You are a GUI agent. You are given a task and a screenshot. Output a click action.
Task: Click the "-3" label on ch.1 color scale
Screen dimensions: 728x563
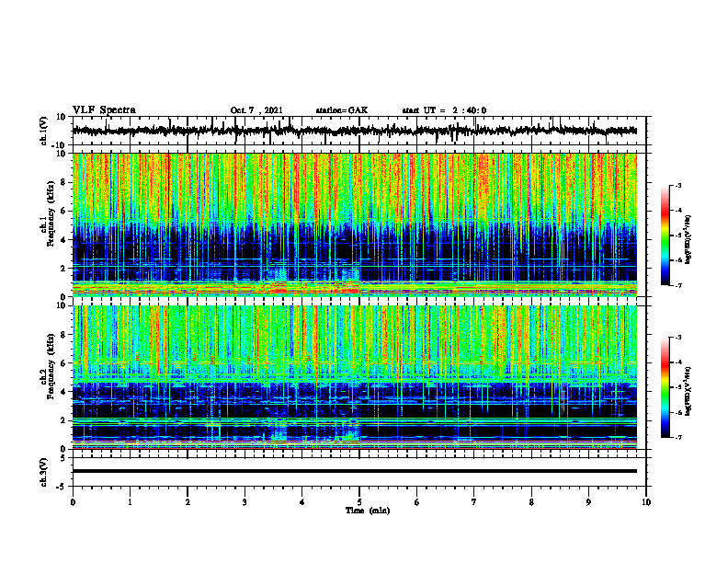(678, 186)
